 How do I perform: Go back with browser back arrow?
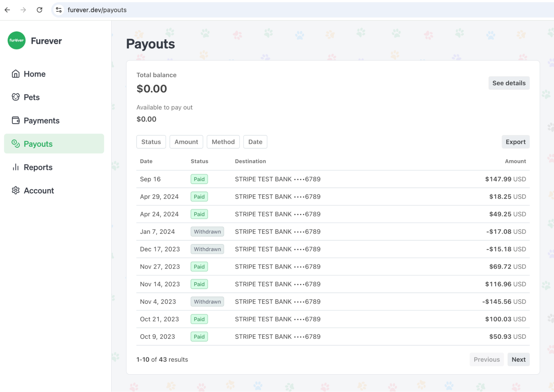pos(7,10)
